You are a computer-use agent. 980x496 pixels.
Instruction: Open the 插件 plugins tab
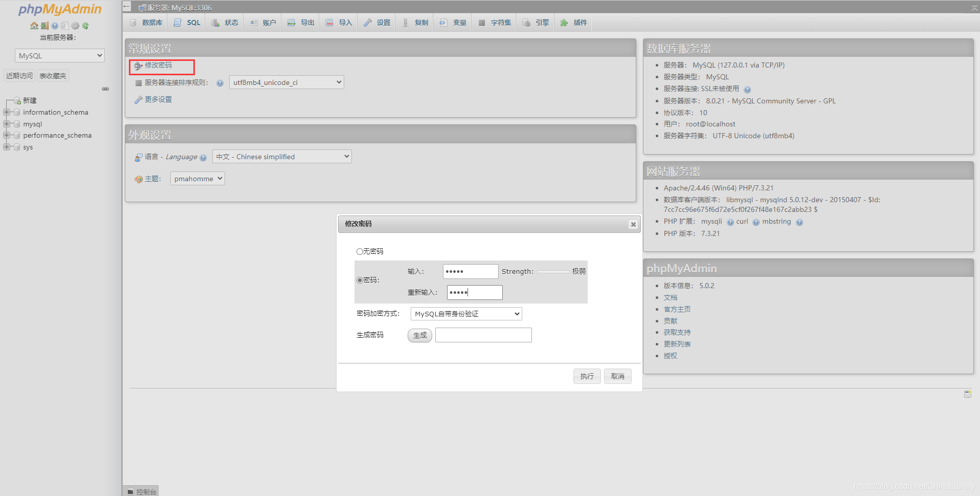point(573,23)
